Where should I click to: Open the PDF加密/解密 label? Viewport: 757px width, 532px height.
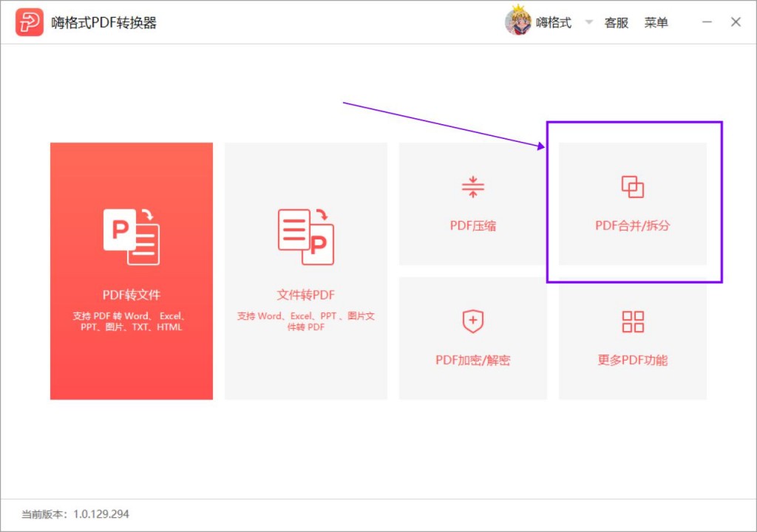click(x=472, y=360)
